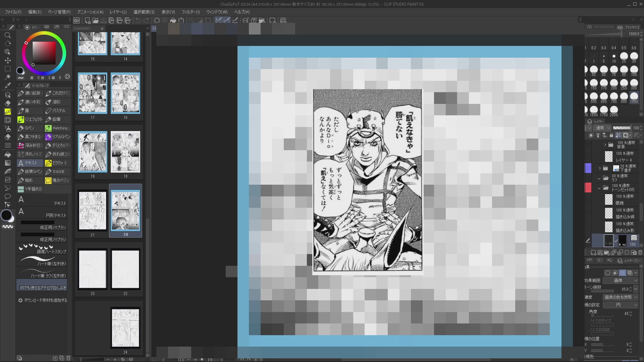Click the Export as PSD toolbar icon
Image resolution: width=644 pixels, height=362 pixels.
[x=127, y=20]
